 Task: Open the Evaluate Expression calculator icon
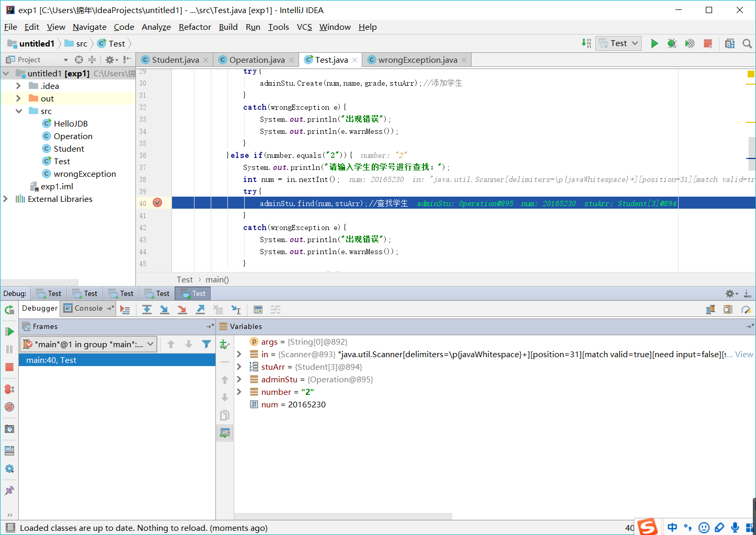click(x=258, y=310)
